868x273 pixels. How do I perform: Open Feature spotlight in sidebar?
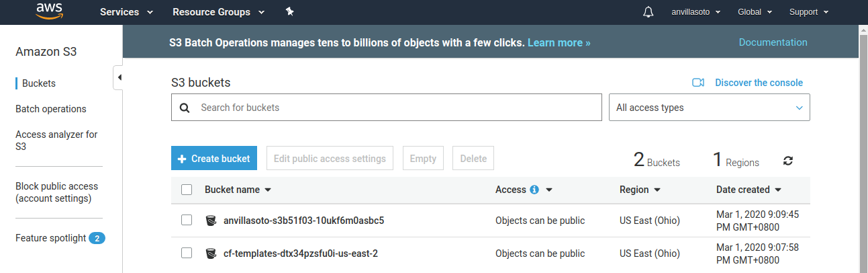[51, 238]
